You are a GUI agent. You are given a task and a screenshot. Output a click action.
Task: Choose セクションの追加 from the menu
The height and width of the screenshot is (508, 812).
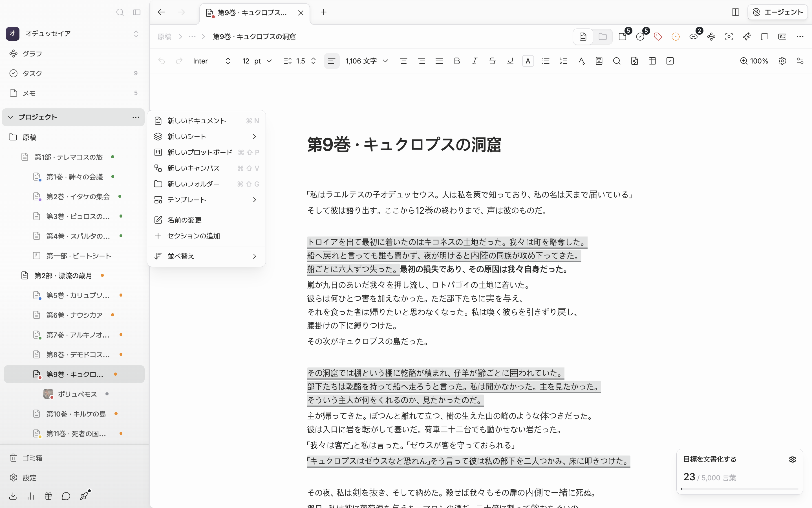click(x=206, y=236)
